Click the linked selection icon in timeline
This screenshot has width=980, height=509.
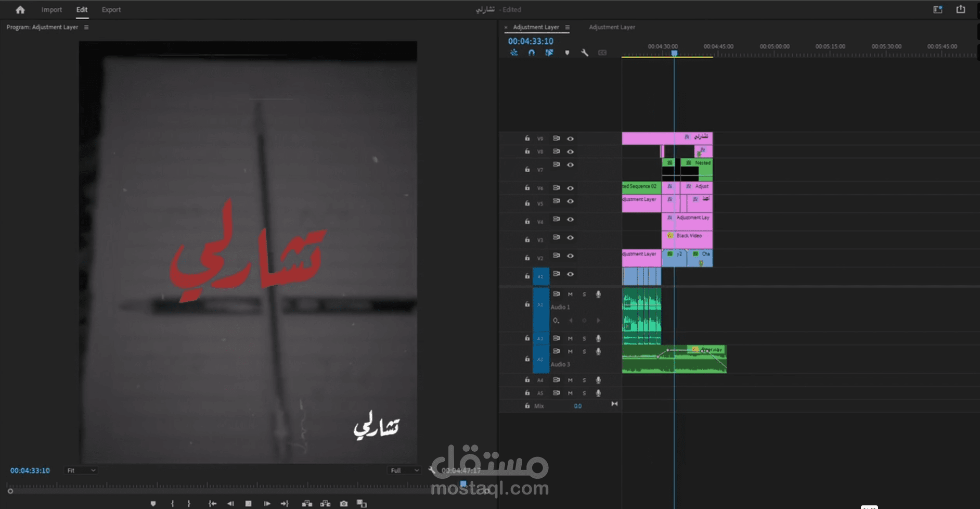pos(549,53)
